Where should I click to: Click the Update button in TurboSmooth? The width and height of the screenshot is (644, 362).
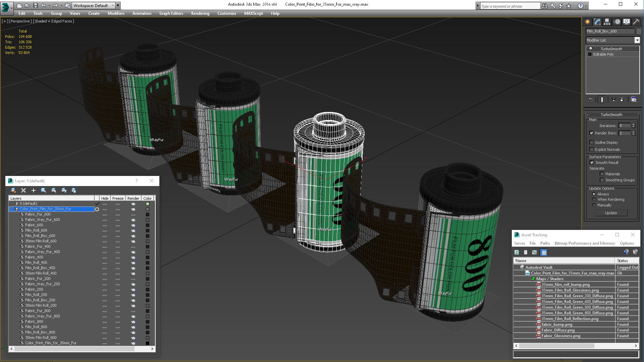pos(611,213)
